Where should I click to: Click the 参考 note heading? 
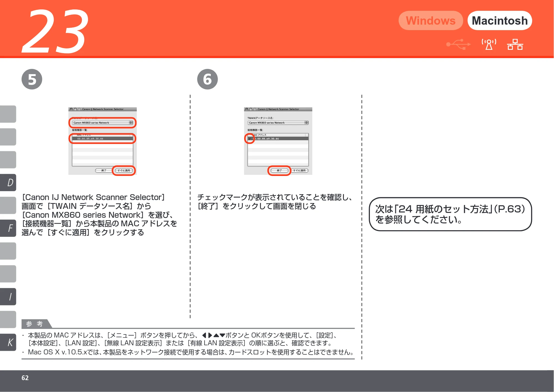[35, 324]
